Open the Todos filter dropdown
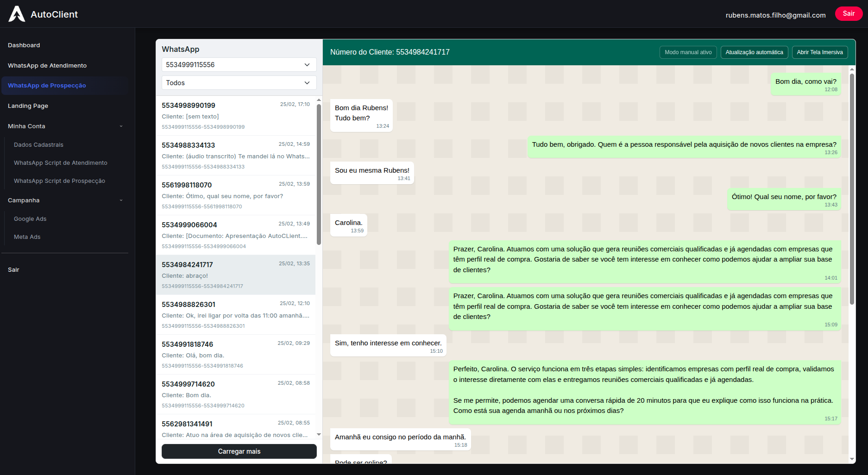Viewport: 868px width, 475px height. point(239,82)
